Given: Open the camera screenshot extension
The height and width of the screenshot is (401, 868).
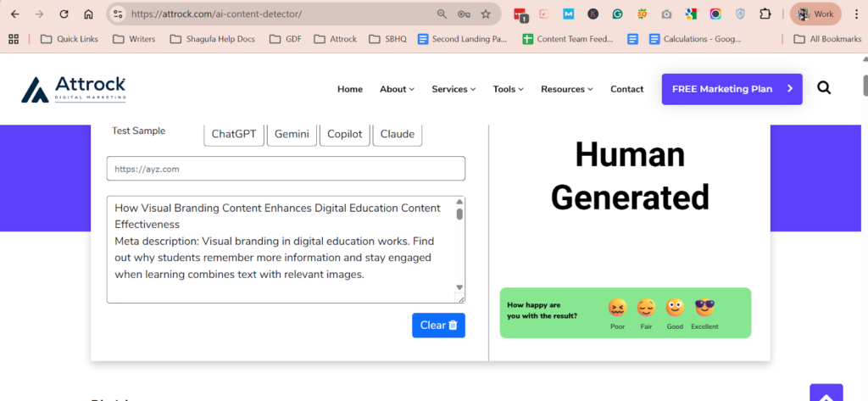Looking at the screenshot, I should click(x=666, y=14).
